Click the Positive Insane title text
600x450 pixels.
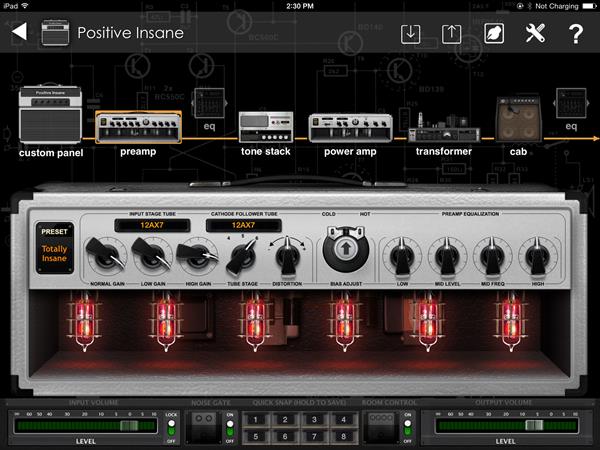(130, 33)
